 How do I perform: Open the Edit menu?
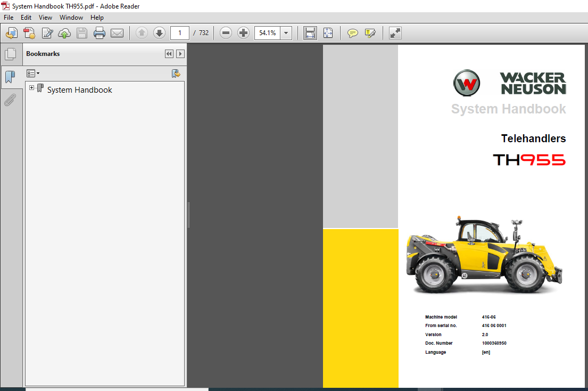click(26, 18)
